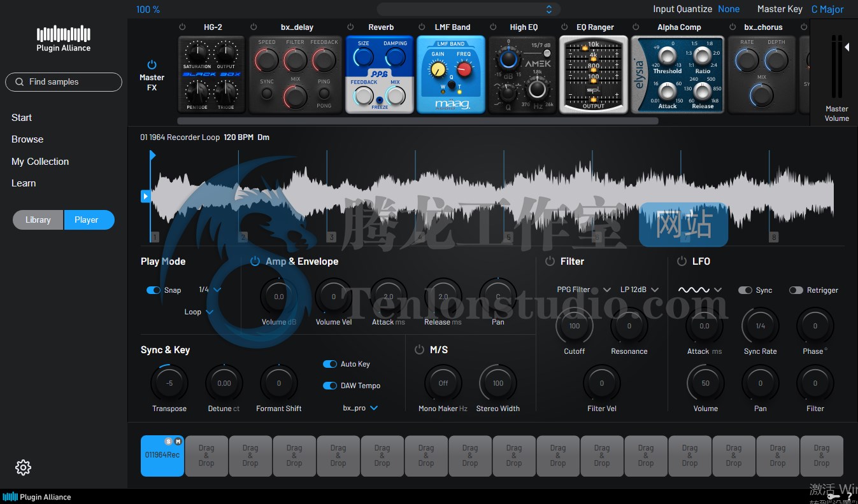Click the Volume dB knob

click(x=279, y=297)
